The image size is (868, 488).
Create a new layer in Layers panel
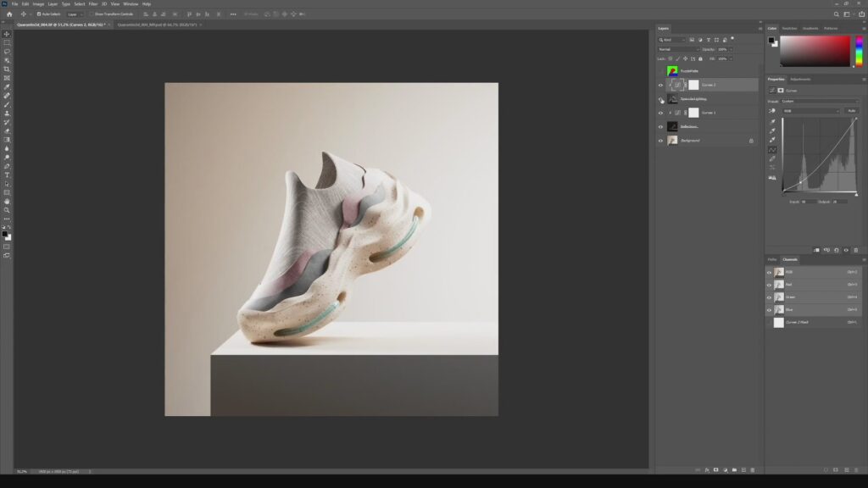pyautogui.click(x=743, y=470)
